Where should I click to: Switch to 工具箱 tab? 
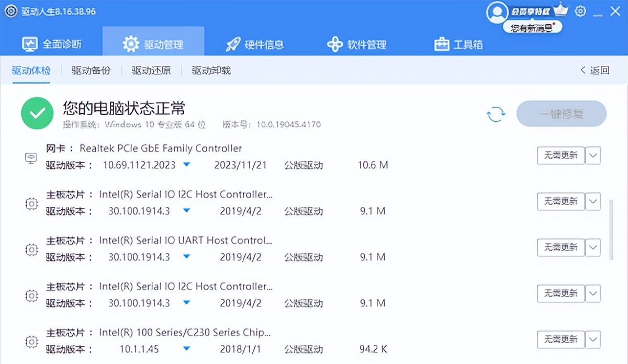[x=458, y=44]
